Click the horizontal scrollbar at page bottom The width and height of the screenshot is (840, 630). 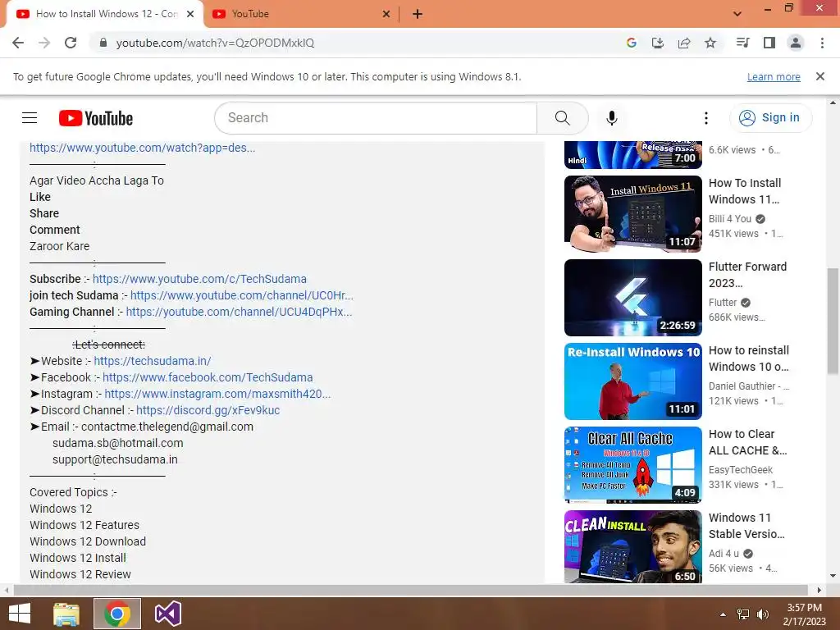(x=410, y=590)
